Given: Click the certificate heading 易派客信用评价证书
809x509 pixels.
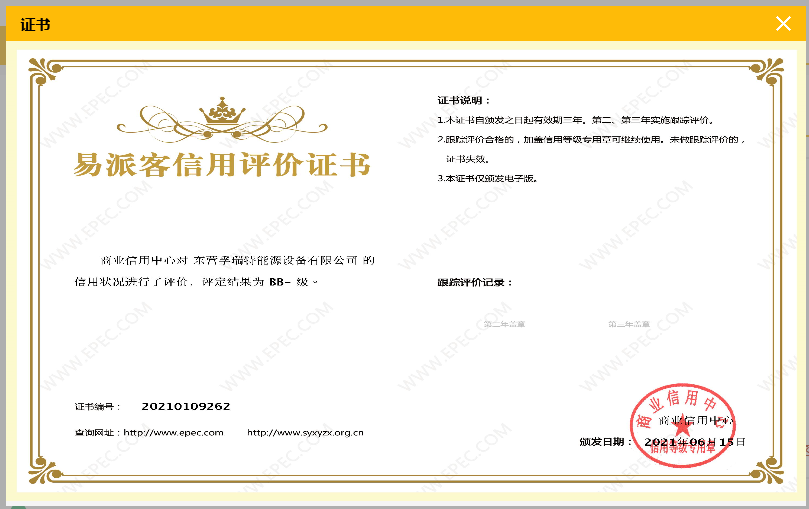Looking at the screenshot, I should pos(222,165).
